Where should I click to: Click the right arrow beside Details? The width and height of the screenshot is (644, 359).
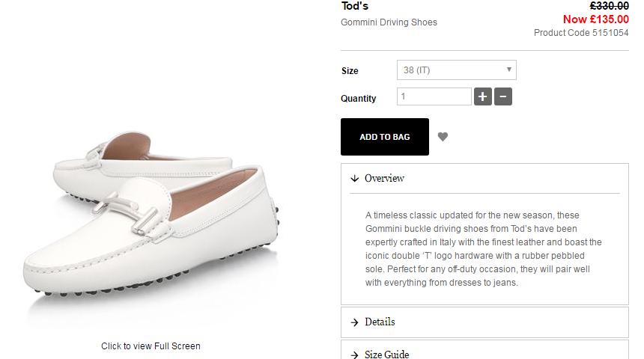click(x=354, y=322)
